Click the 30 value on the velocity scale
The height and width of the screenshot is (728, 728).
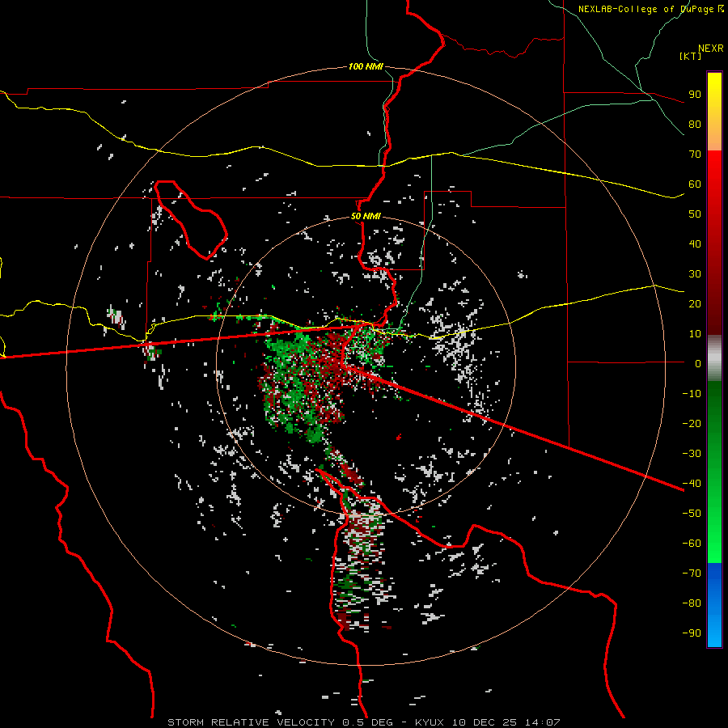tap(695, 274)
